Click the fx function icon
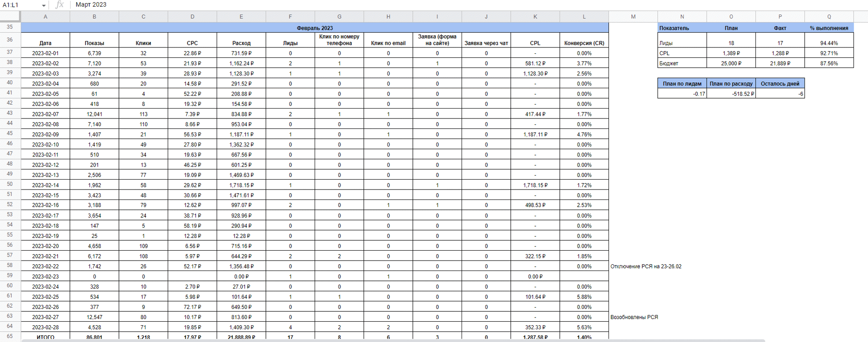The height and width of the screenshot is (342, 868). [59, 5]
